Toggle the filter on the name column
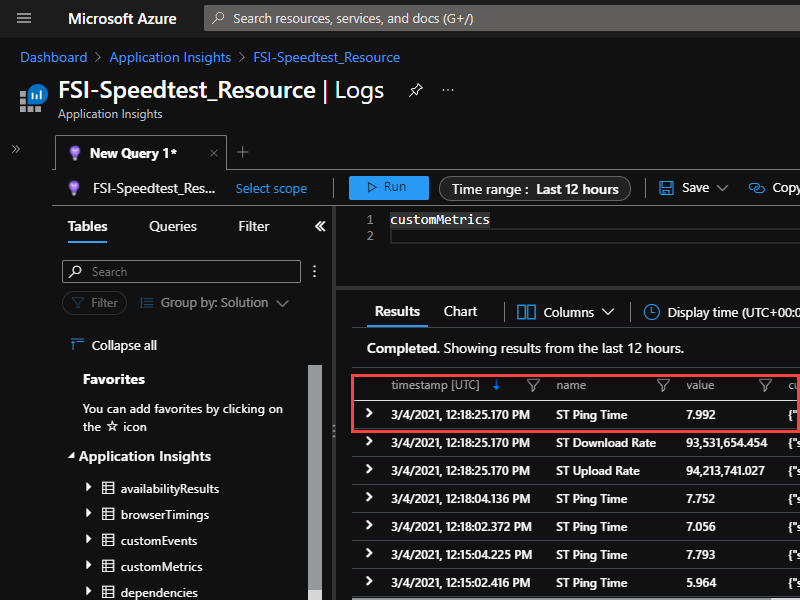 (663, 385)
